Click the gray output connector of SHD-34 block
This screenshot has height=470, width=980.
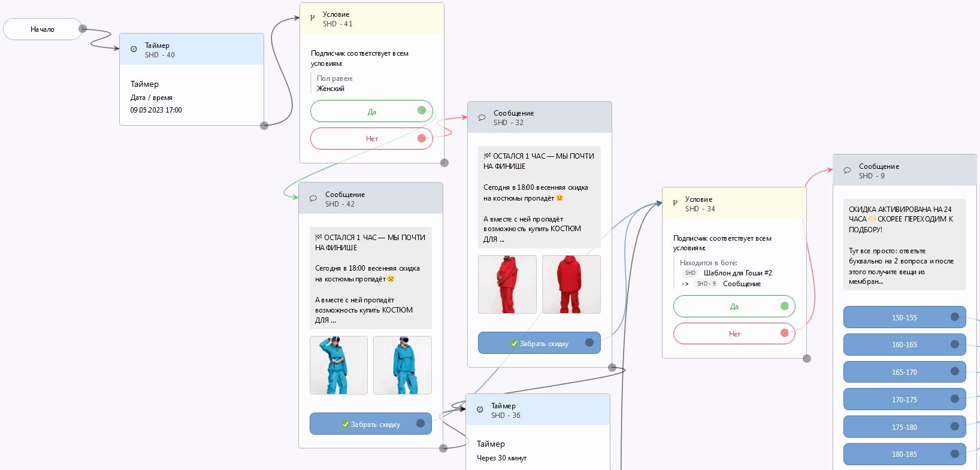point(807,359)
